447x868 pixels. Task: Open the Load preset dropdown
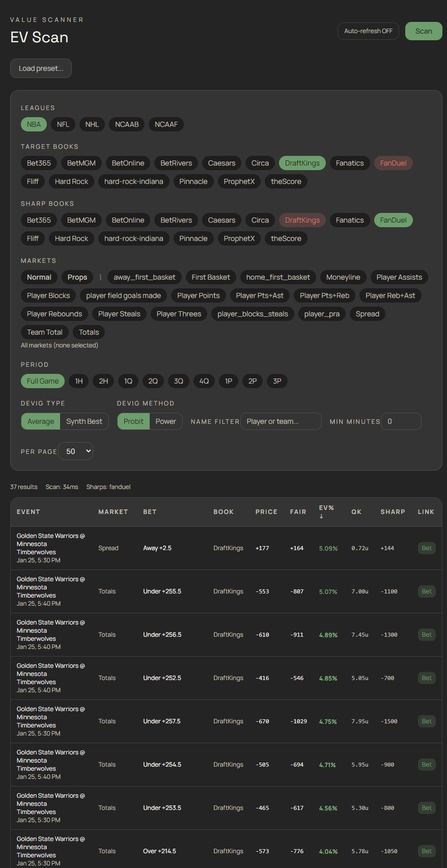click(41, 68)
